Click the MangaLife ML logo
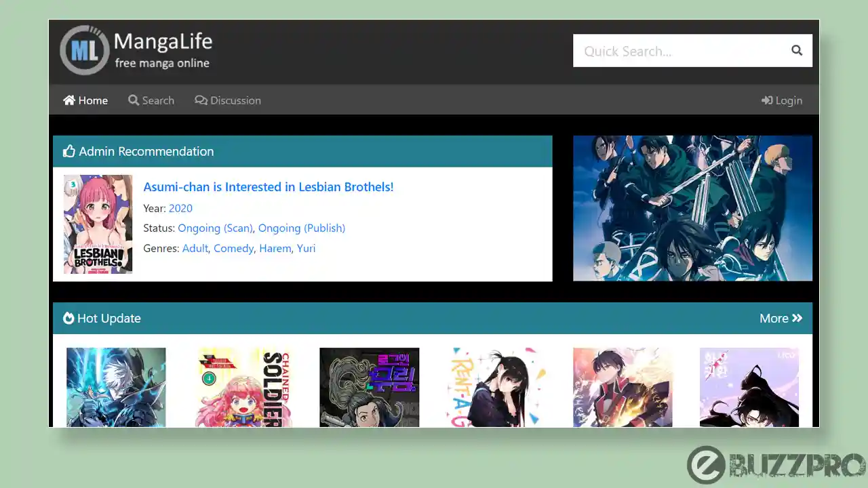The height and width of the screenshot is (488, 868). click(84, 50)
